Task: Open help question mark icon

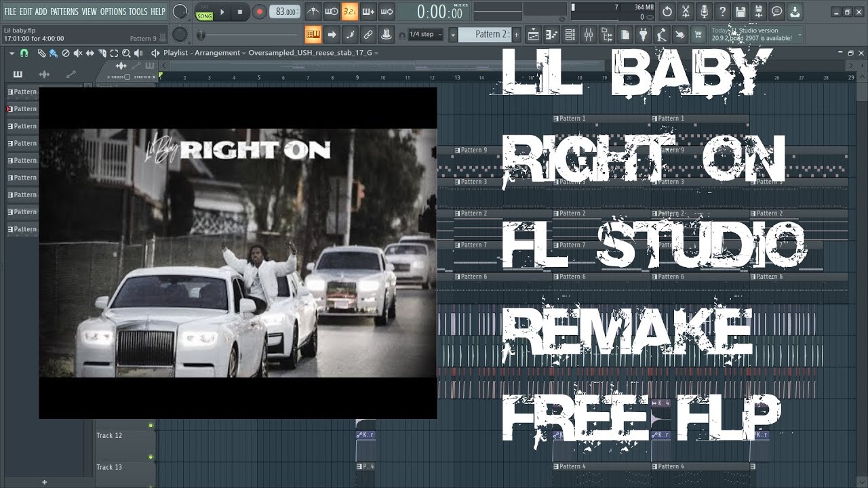Action: pos(722,12)
